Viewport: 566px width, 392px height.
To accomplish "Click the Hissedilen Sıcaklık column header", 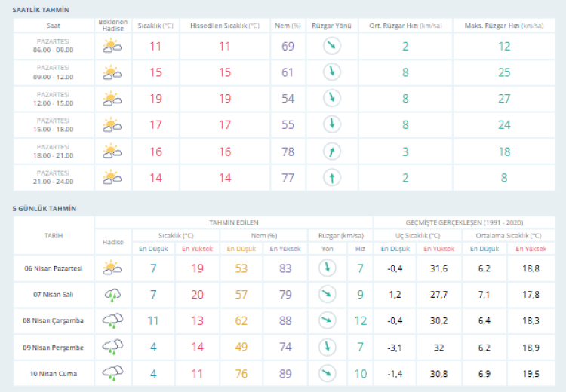I will tap(224, 25).
